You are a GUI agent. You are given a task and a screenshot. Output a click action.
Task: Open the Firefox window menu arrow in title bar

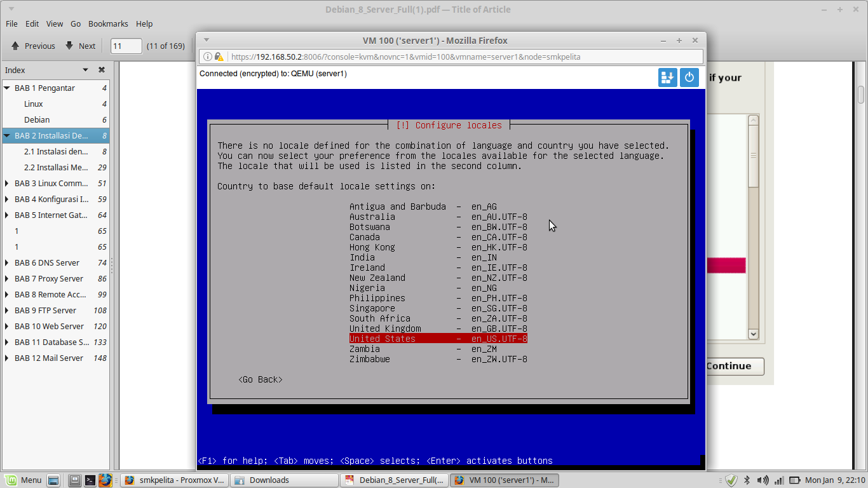click(x=206, y=40)
